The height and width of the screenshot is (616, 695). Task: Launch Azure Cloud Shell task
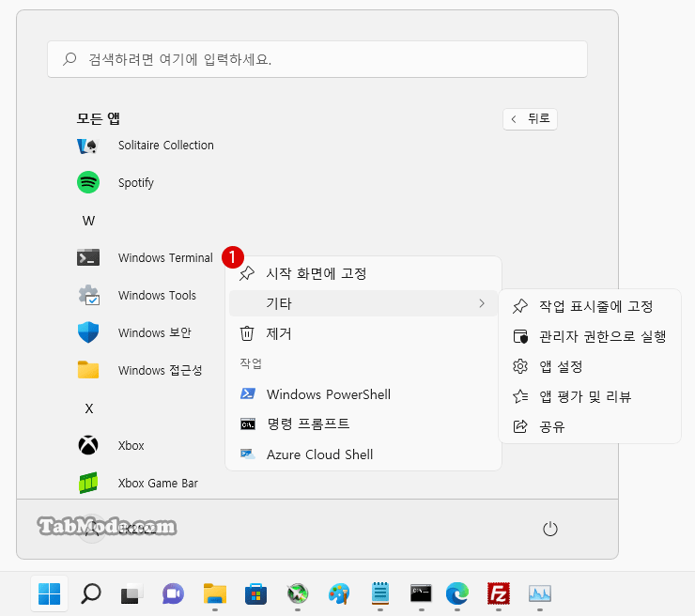pyautogui.click(x=363, y=454)
